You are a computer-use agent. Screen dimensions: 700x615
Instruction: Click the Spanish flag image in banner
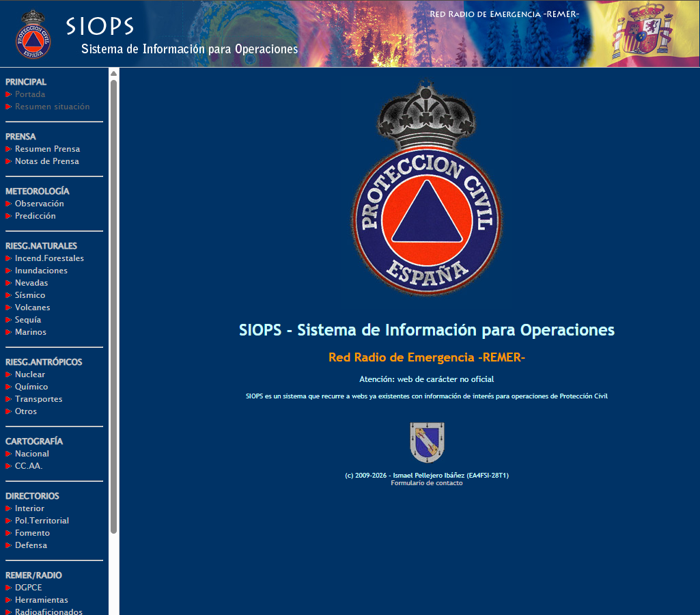(643, 33)
